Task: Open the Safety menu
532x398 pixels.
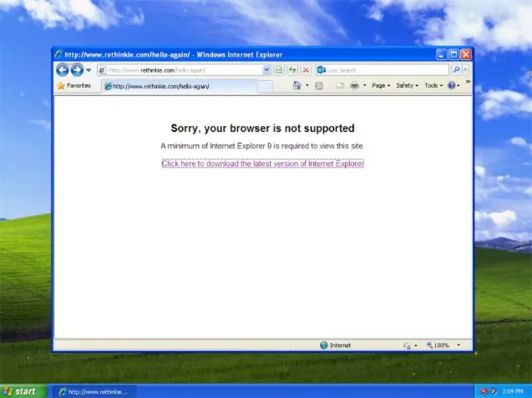Action: point(406,85)
